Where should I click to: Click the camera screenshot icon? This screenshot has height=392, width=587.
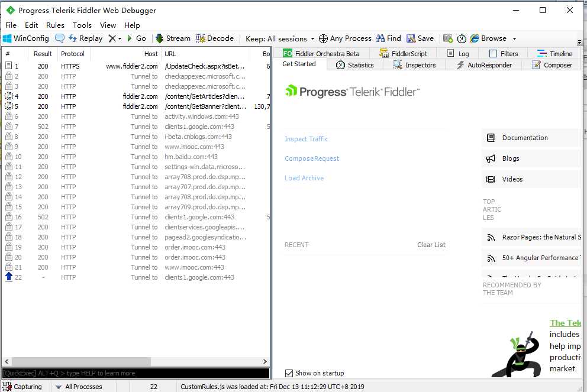448,38
